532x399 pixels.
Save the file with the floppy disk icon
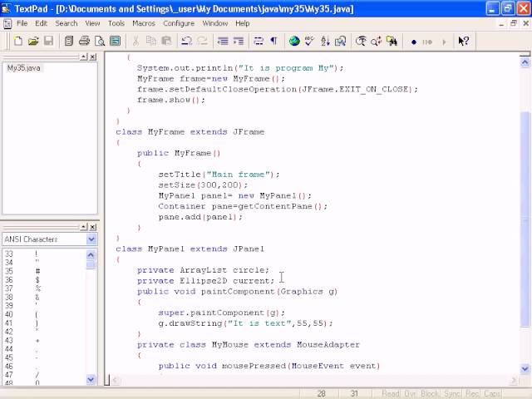pos(48,42)
